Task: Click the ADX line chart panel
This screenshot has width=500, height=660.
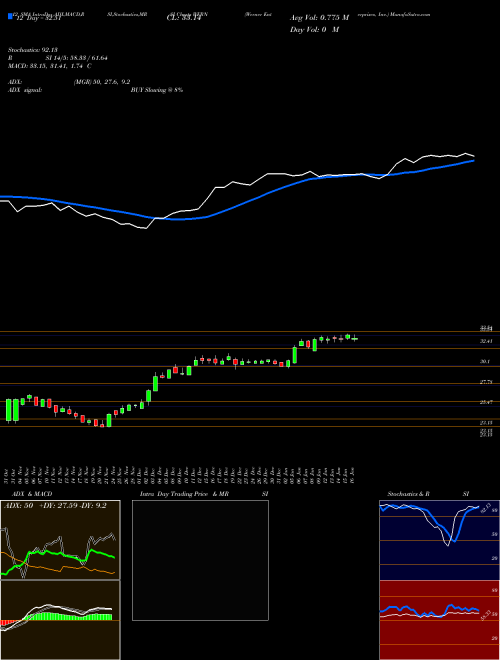Action: pos(60,540)
